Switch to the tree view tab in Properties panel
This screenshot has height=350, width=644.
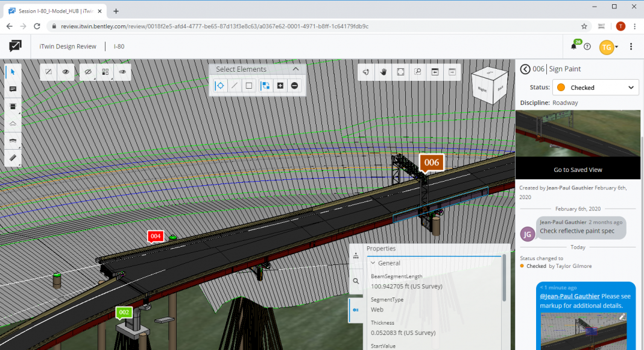coord(356,255)
